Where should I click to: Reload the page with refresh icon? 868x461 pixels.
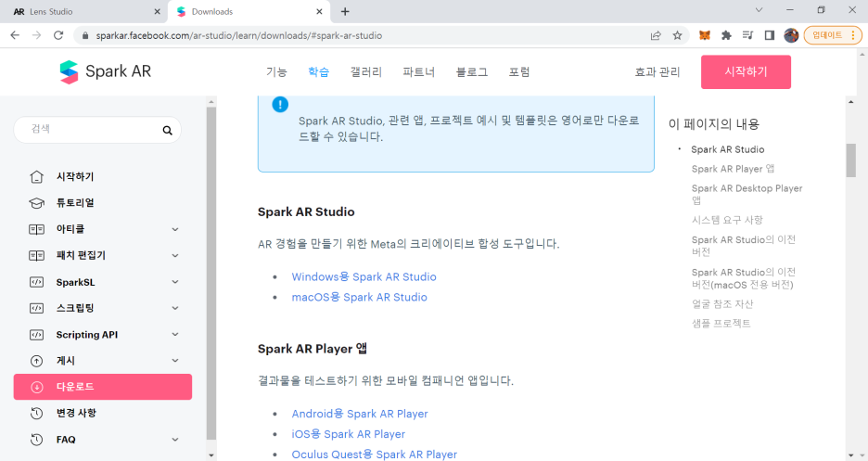pos(58,35)
